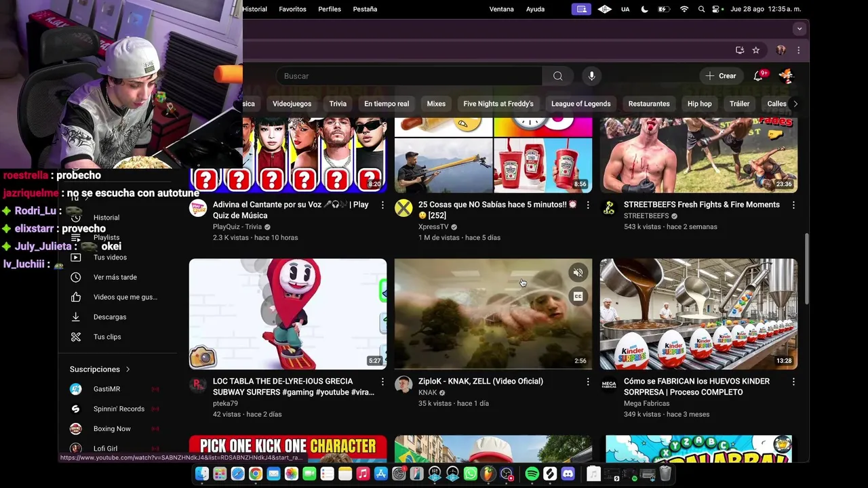Open options for STREETBEEFS Fresh Fights video
This screenshot has height=488, width=868.
point(793,205)
